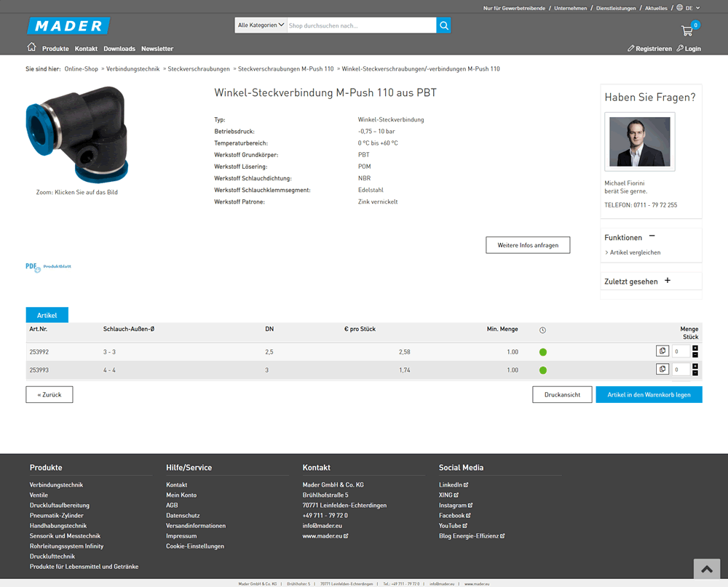Open the Produkte menu

click(x=55, y=49)
